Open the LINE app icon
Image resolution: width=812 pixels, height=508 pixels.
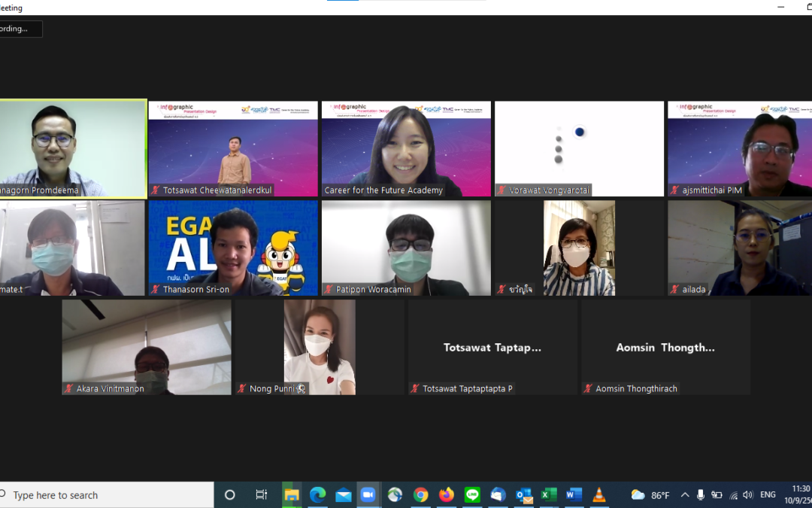point(472,494)
